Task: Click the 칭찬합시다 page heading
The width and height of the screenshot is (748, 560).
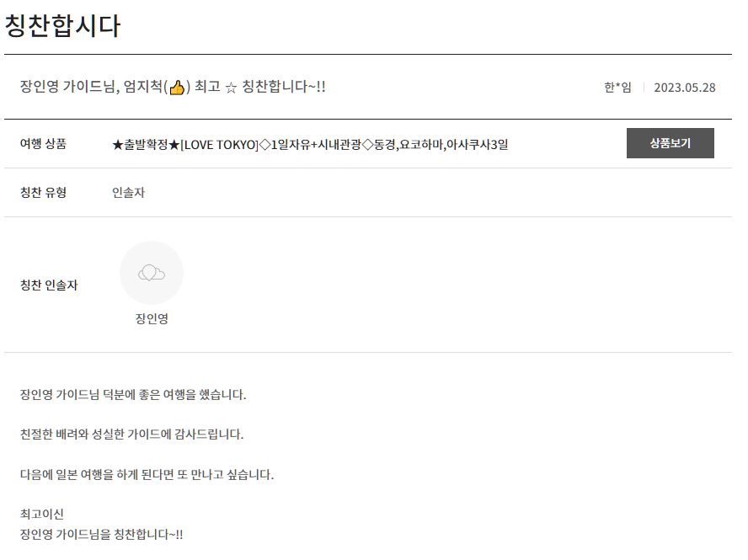Action: click(62, 25)
